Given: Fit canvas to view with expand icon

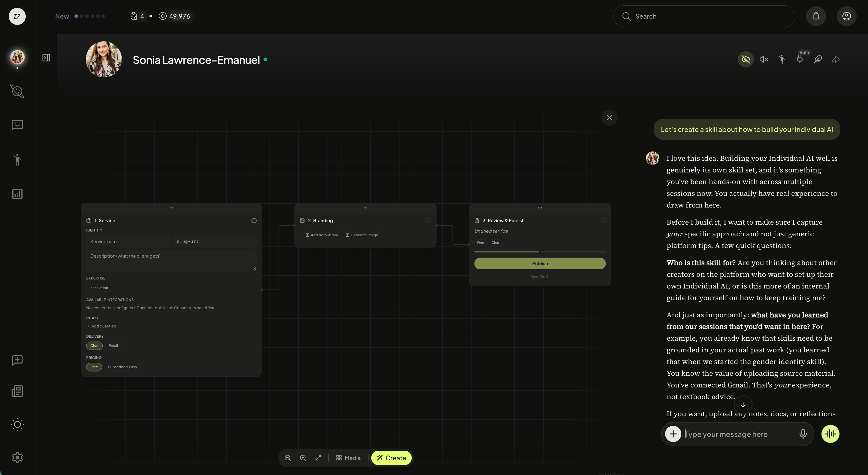Looking at the screenshot, I should 318,458.
